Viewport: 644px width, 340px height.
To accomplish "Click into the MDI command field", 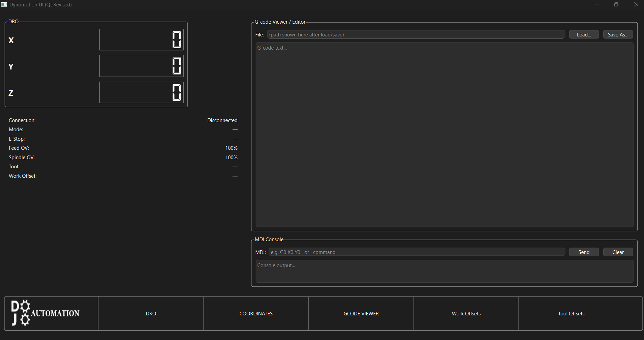I will [417, 252].
